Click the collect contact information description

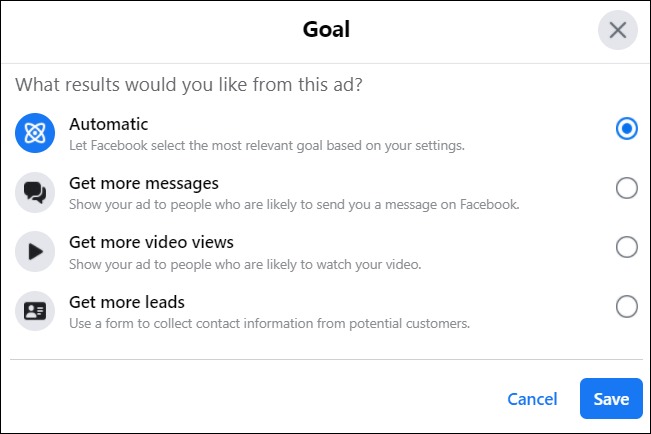pos(269,324)
